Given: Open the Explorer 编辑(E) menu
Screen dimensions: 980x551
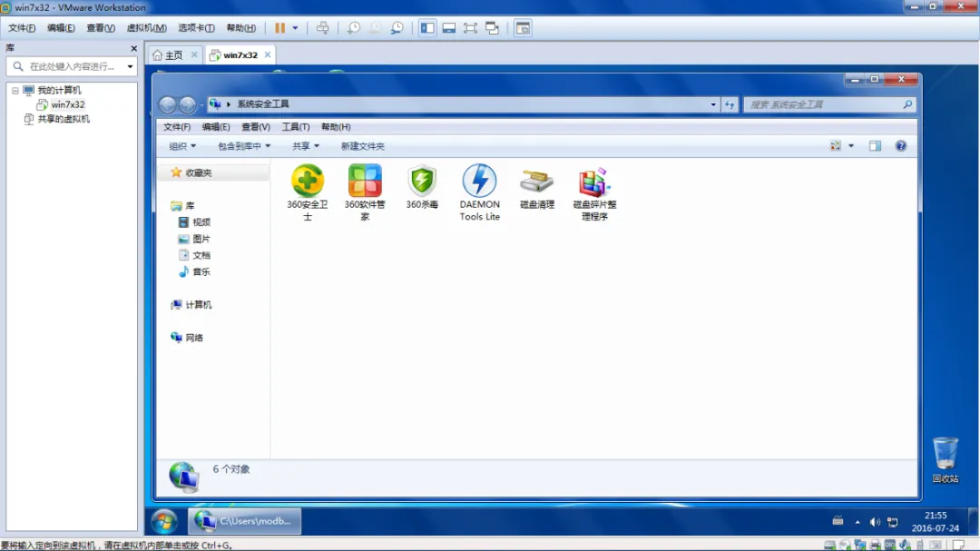Looking at the screenshot, I should [216, 126].
